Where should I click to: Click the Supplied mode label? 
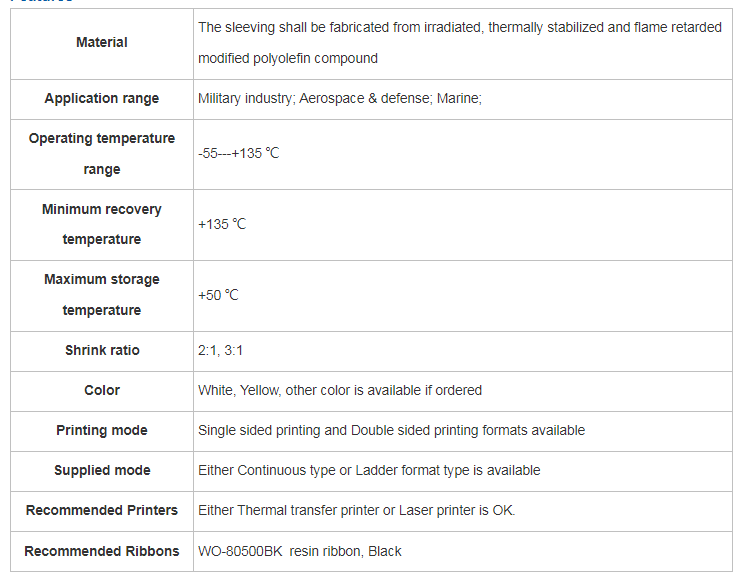coord(102,470)
